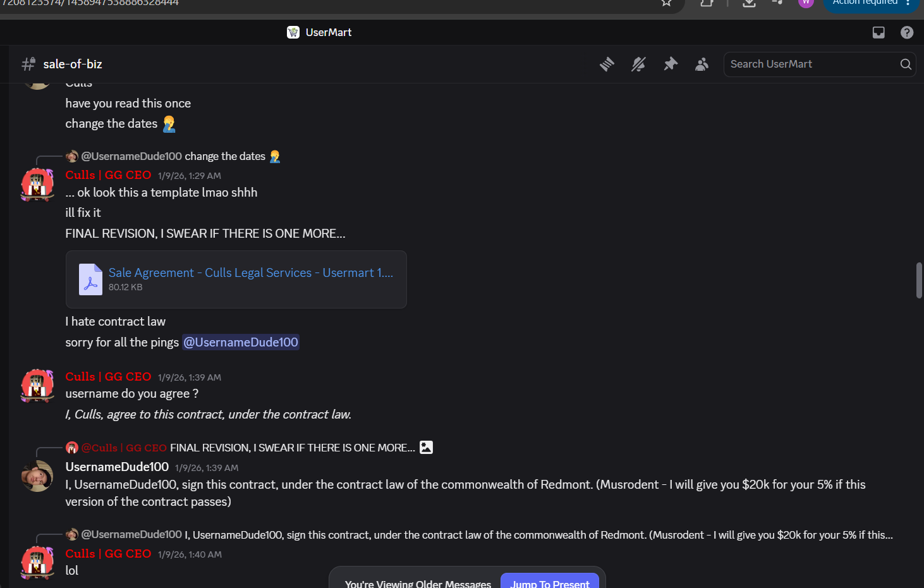Click the @UsernameDude100 mention in sorry message

point(241,342)
